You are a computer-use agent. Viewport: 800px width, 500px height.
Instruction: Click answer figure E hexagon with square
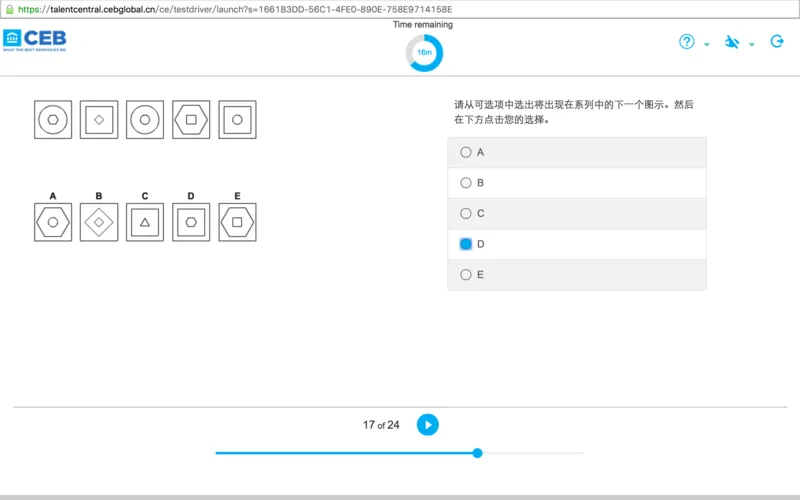(237, 222)
